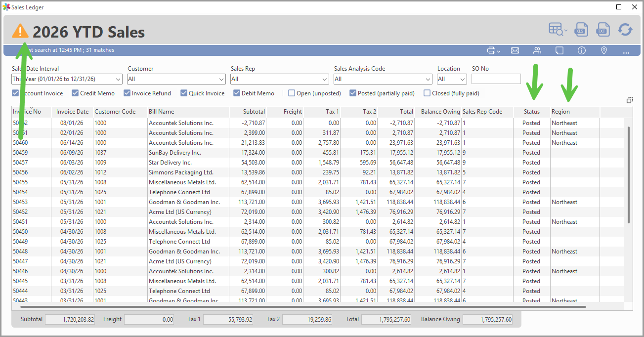Sort by Tax 1 column header
The image size is (644, 337).
(322, 112)
